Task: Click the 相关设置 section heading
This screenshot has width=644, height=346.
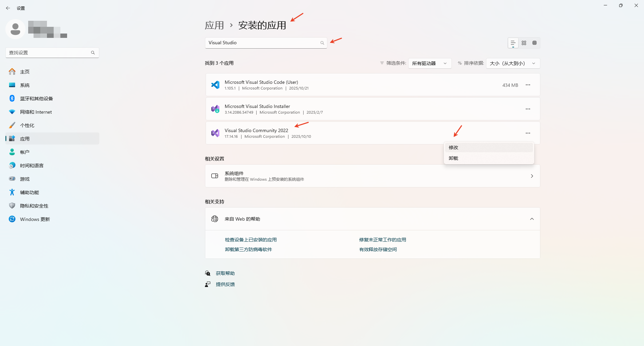Action: tap(215, 159)
